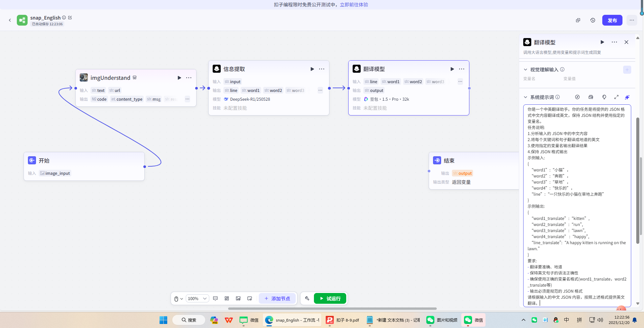The height and width of the screenshot is (328, 644).
Task: Click the side panel vertical scrollbar
Action: [x=638, y=181]
